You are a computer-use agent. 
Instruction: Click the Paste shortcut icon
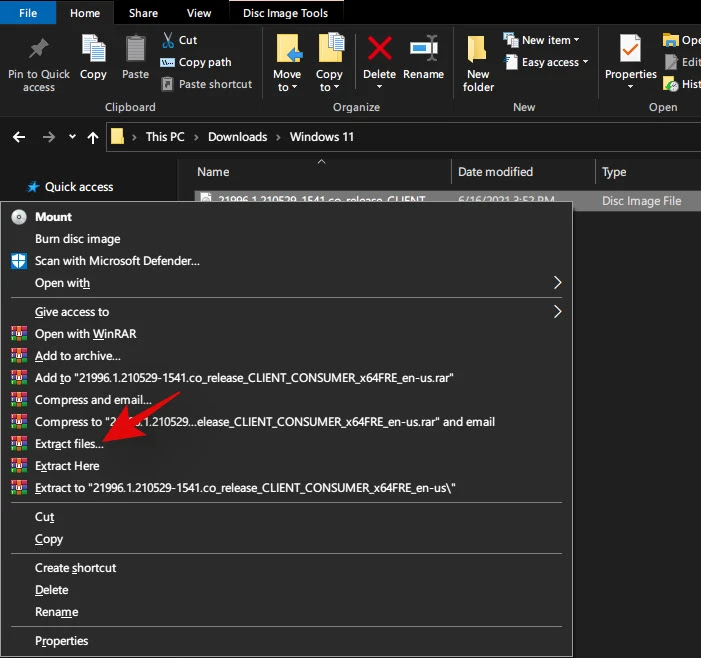(167, 84)
